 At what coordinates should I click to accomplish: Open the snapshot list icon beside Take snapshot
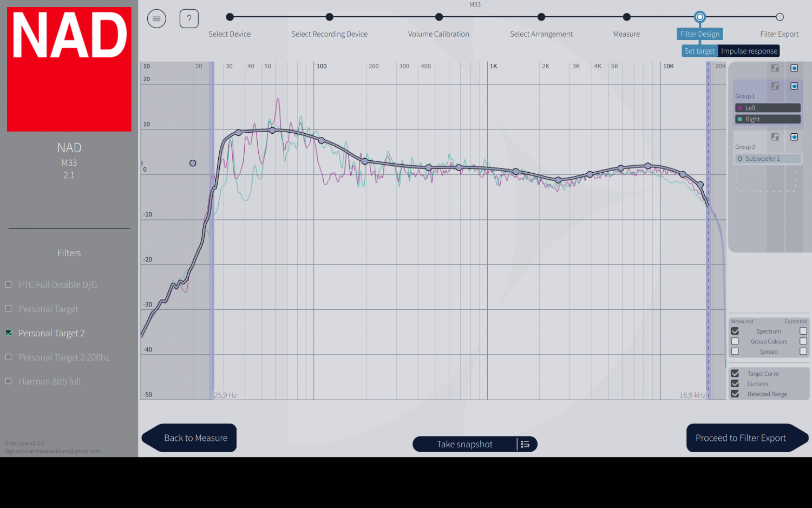point(526,444)
